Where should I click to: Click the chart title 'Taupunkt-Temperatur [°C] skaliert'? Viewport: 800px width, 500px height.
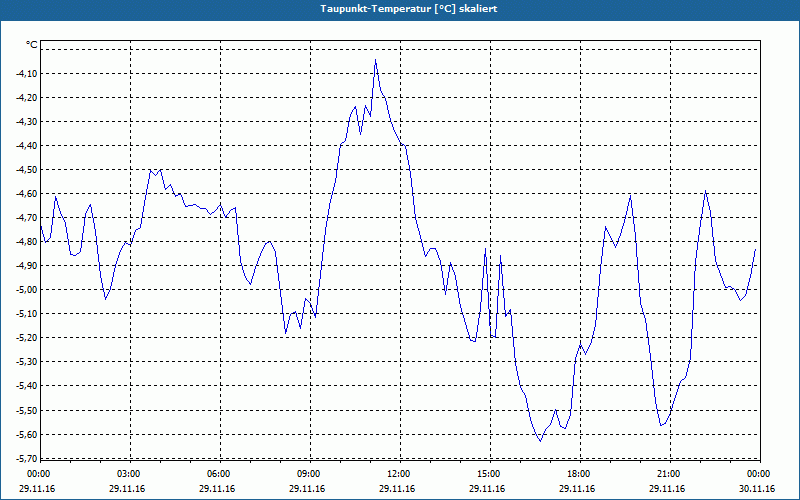409,9
